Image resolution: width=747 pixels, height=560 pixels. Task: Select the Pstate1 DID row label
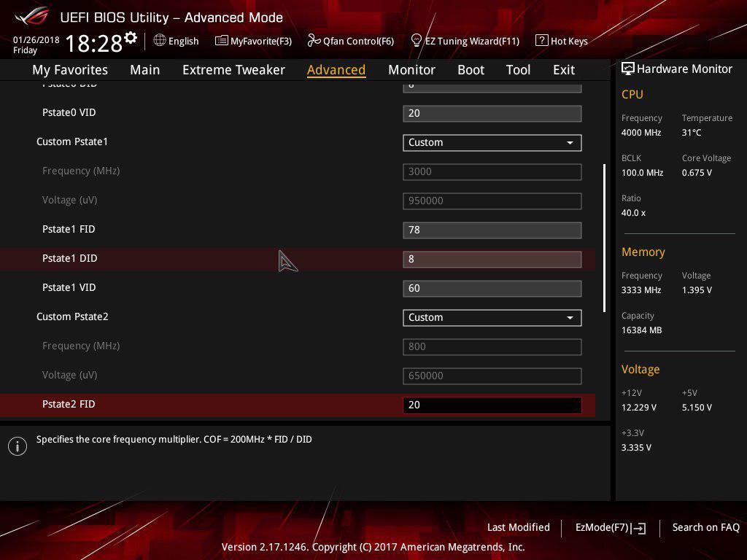[69, 259]
